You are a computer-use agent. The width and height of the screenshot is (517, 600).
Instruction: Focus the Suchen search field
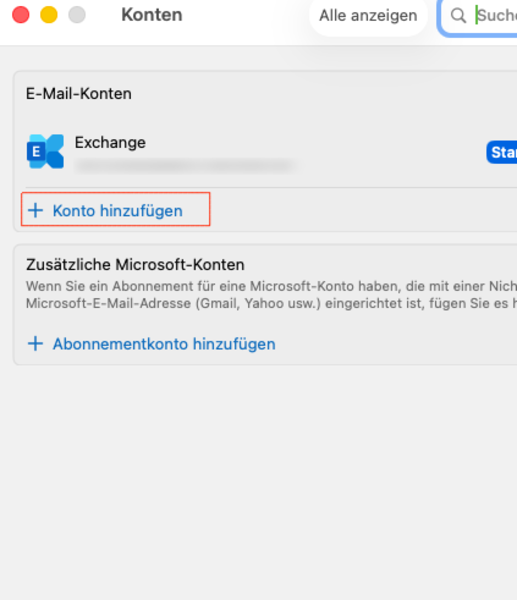(x=478, y=16)
